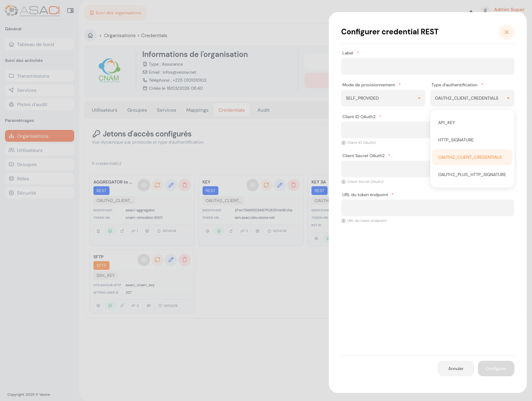This screenshot has height=401, width=532.
Task: Toggle secret visibility on SFTP credential card
Action: (144, 260)
